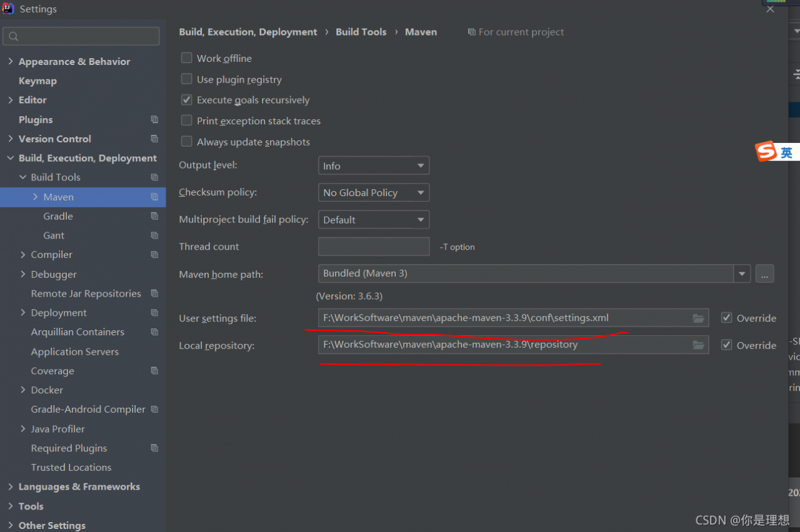
Task: Click the Thread count input field
Action: [374, 247]
